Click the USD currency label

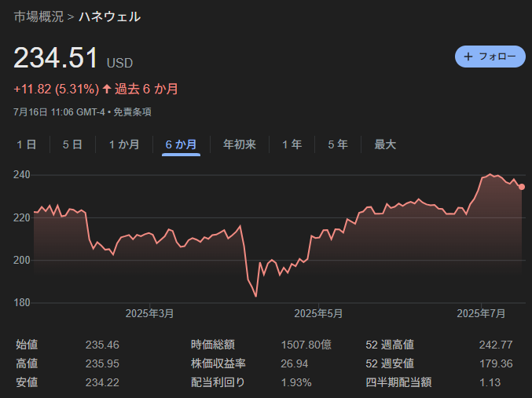(x=119, y=63)
